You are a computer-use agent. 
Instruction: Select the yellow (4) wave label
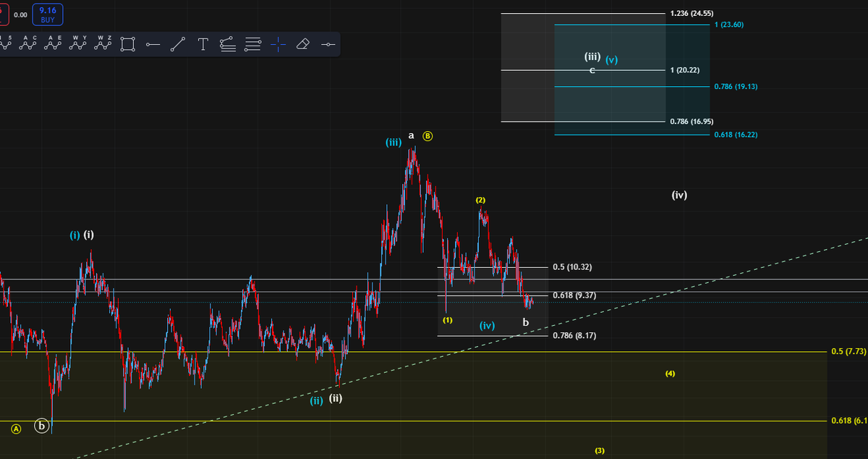tap(671, 374)
